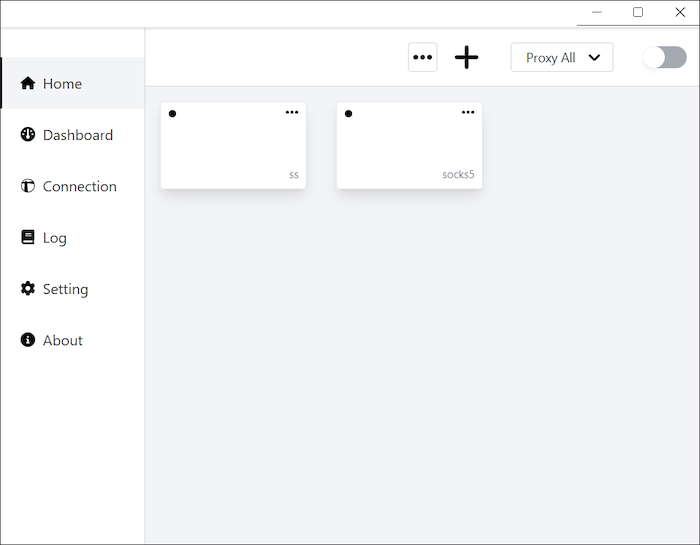Click the Log book icon
The height and width of the screenshot is (545, 700).
point(28,238)
